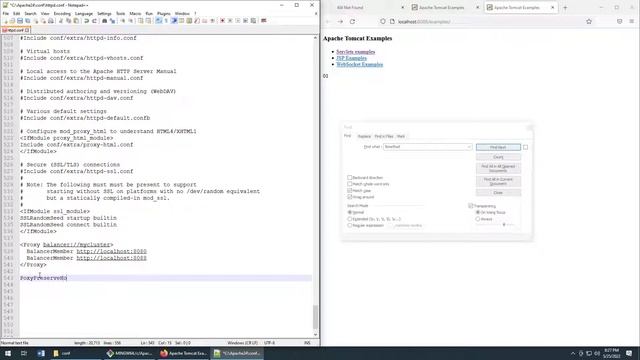Viewport: 640px width, 360px height.
Task: Zoom out with the toolbar icon
Action: coord(131,20)
